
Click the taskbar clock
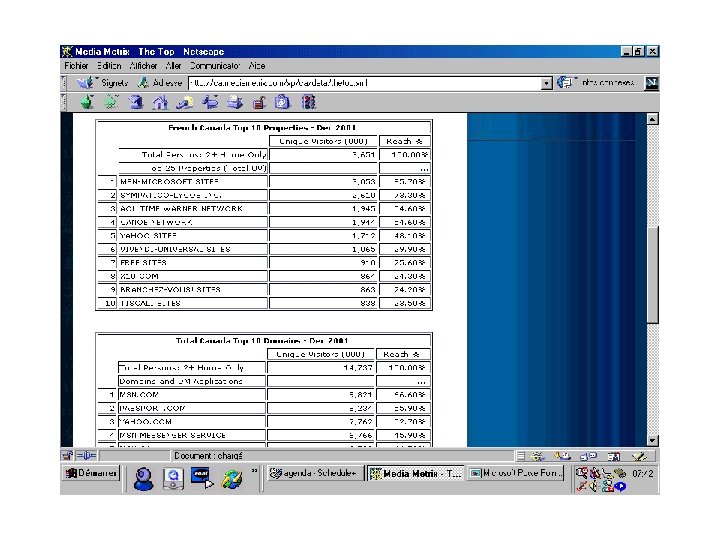[x=642, y=473]
